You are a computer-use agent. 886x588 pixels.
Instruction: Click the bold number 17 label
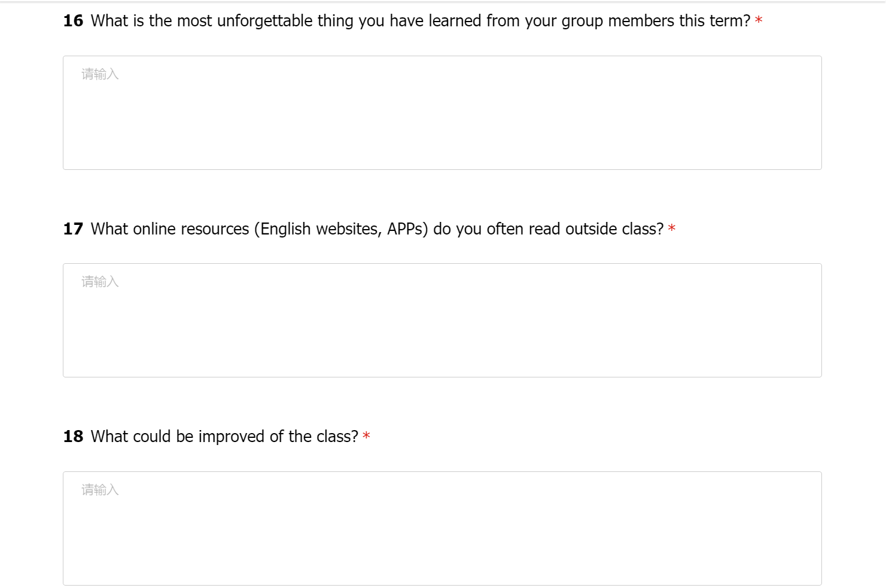(73, 229)
